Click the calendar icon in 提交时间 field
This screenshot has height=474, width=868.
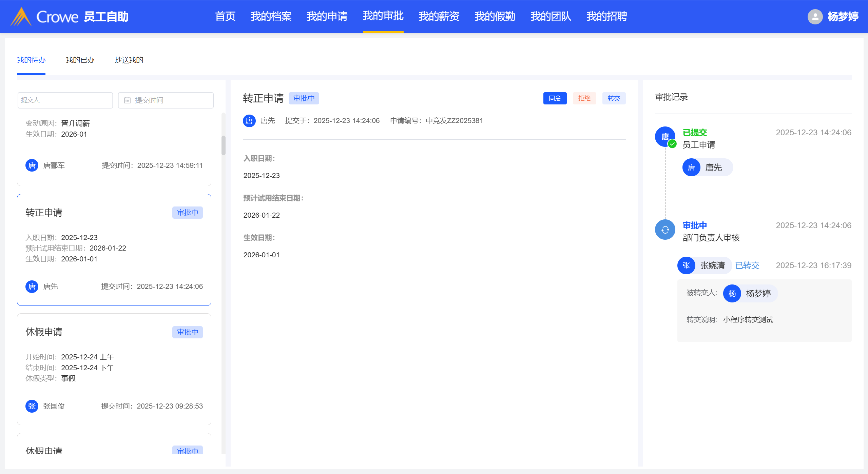pyautogui.click(x=127, y=100)
